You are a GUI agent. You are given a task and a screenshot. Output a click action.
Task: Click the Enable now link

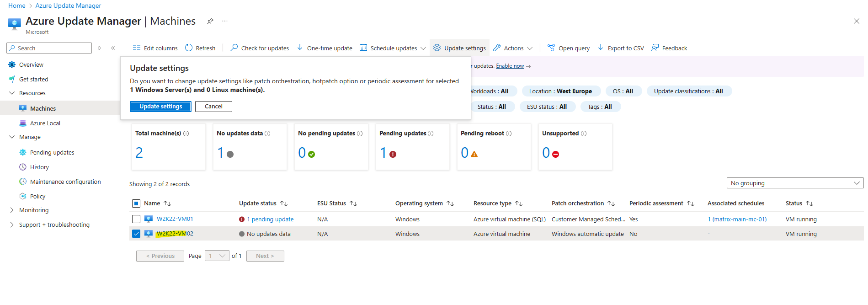(510, 66)
